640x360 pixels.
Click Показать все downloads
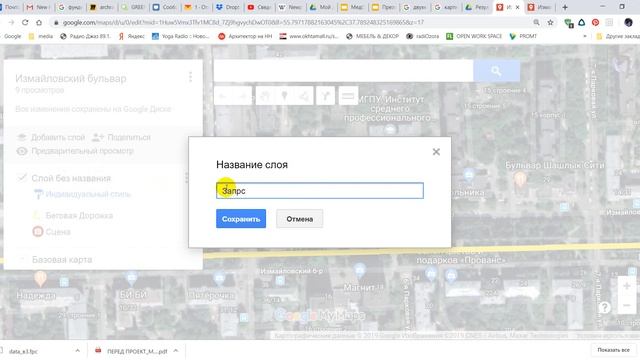(613, 350)
